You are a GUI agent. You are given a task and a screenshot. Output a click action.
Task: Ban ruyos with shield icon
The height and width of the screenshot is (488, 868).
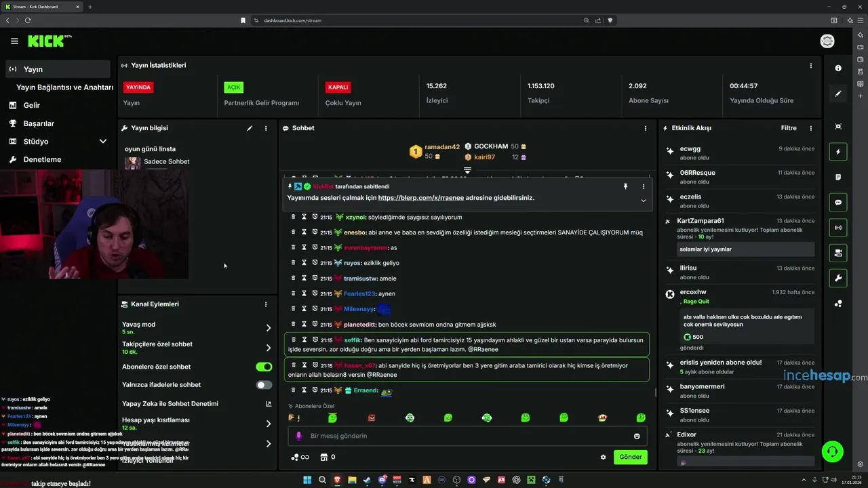(x=315, y=263)
